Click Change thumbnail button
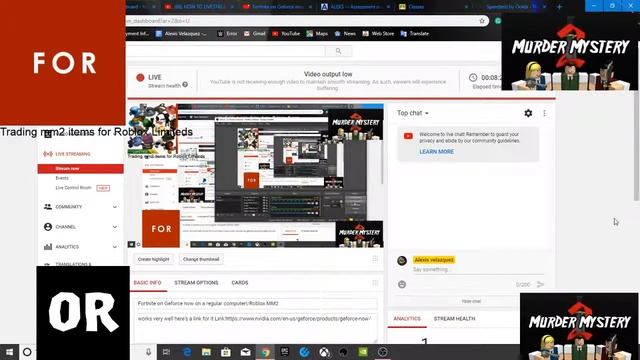Viewport: 640px width, 360px height. (x=201, y=259)
